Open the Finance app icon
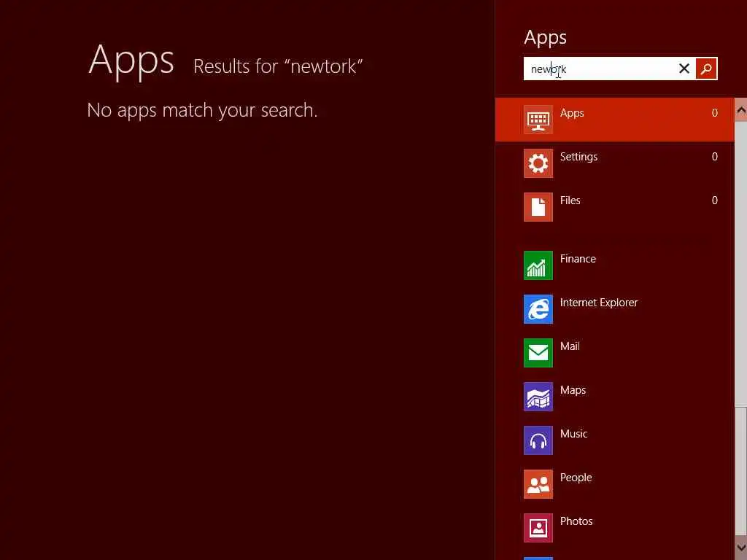The height and width of the screenshot is (560, 747). [538, 265]
